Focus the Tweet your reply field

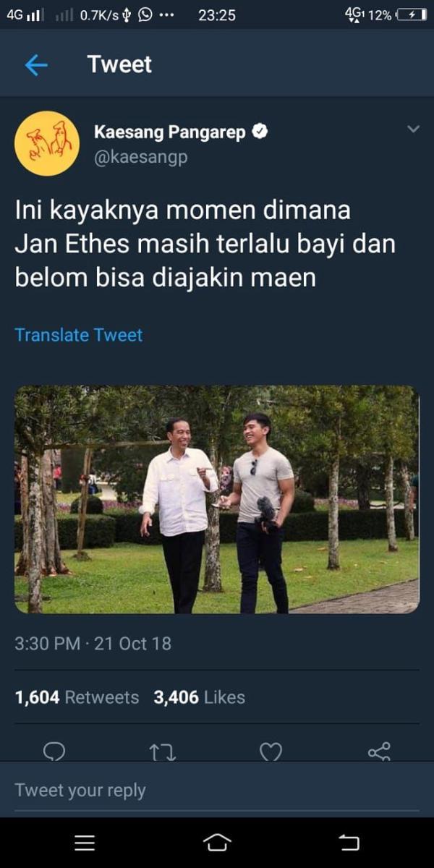[x=217, y=791]
